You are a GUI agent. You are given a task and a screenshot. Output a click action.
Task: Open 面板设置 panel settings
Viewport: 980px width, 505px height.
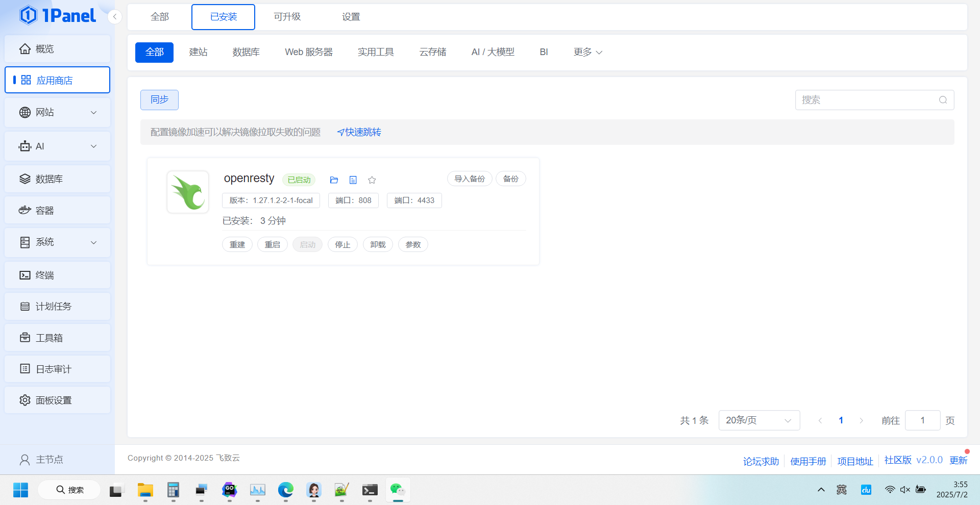(x=57, y=400)
